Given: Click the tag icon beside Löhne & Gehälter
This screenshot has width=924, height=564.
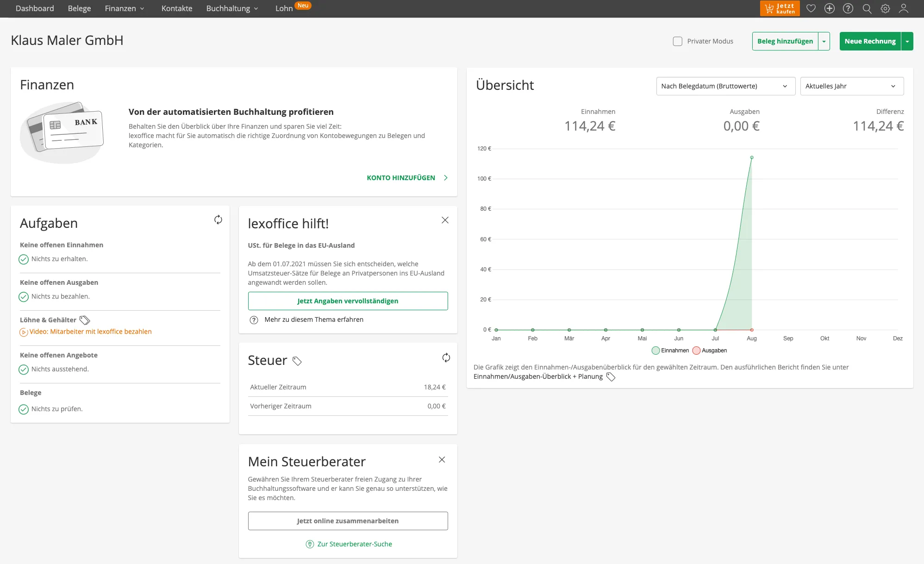Looking at the screenshot, I should pyautogui.click(x=85, y=320).
